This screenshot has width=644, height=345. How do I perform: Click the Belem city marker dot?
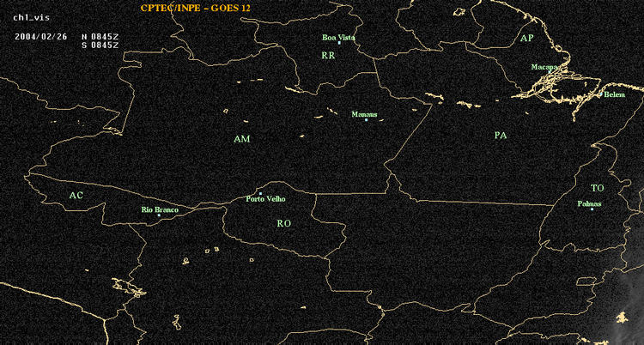[x=601, y=94]
